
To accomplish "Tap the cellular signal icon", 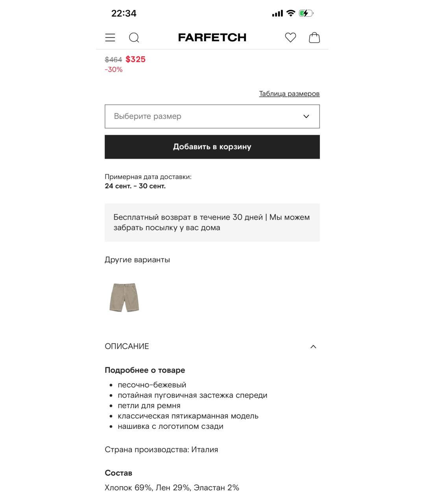I will tap(277, 14).
